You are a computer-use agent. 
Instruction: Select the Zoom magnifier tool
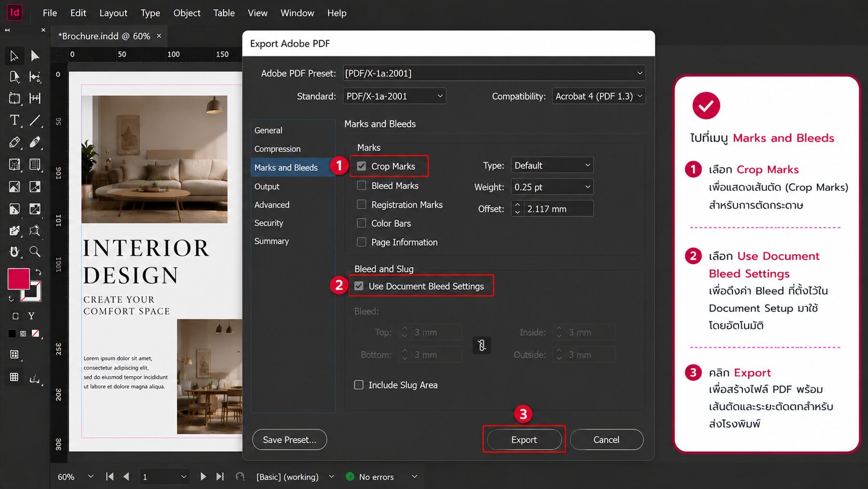(x=35, y=252)
